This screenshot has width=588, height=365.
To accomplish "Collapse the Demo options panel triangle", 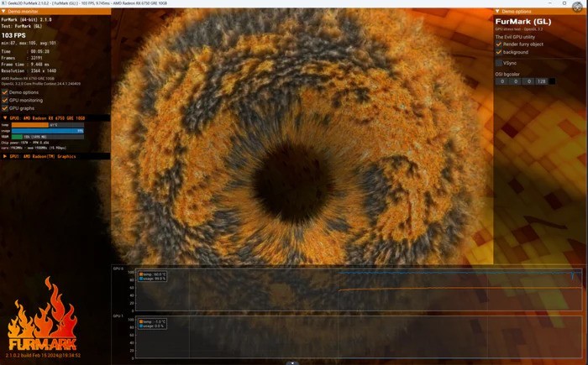I will click(x=497, y=12).
